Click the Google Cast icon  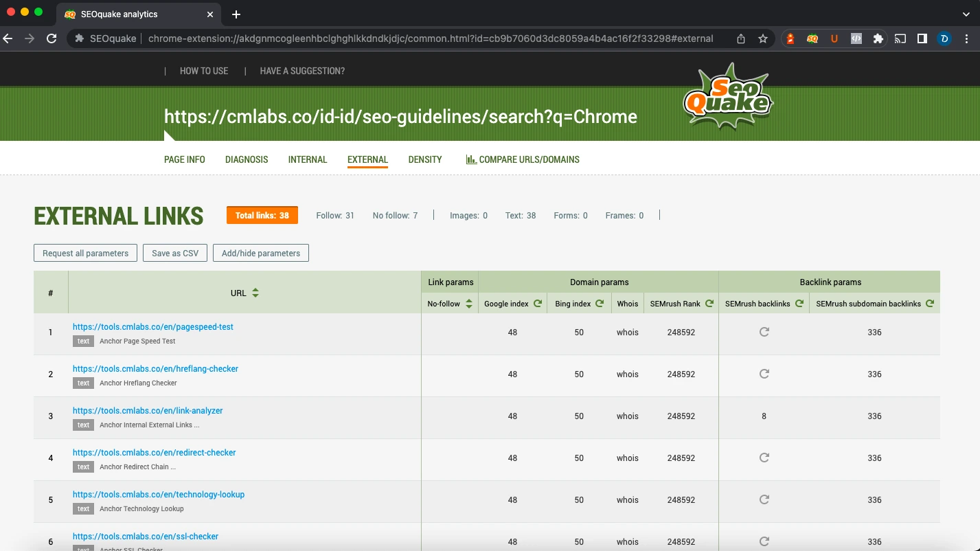[x=900, y=39]
